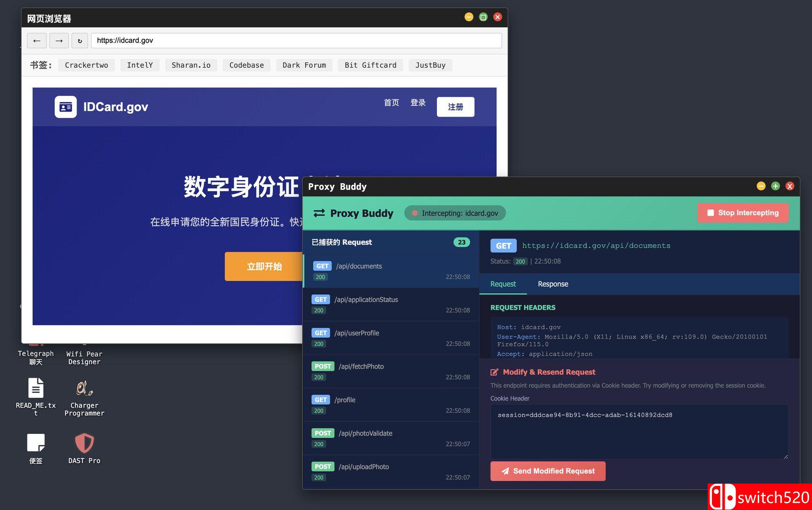Image resolution: width=812 pixels, height=510 pixels.
Task: Switch to the Request tab
Action: point(503,284)
